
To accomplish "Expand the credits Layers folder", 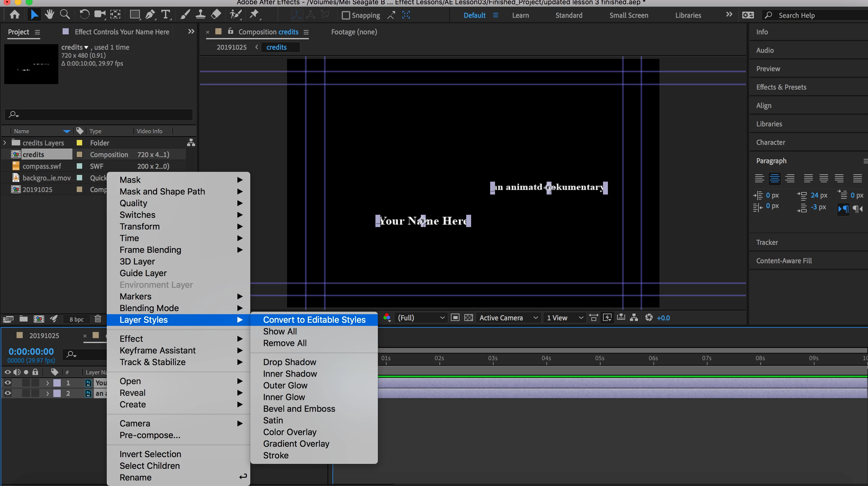I will point(5,143).
